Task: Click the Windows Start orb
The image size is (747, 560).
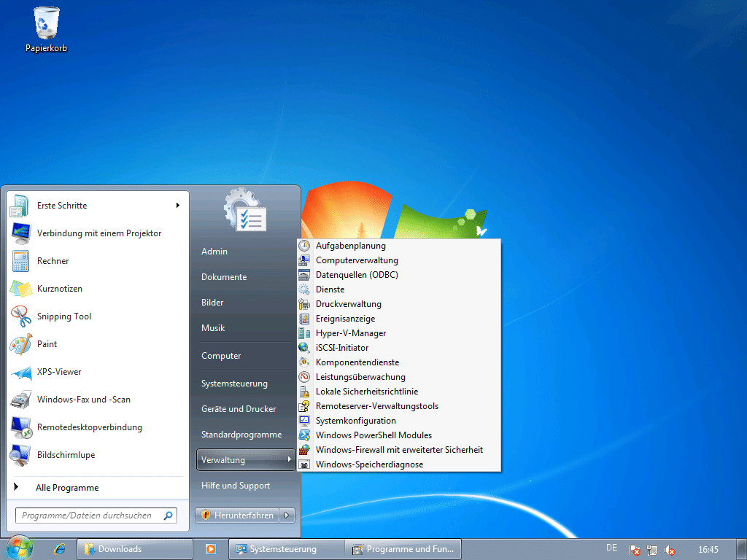Action: (x=19, y=548)
